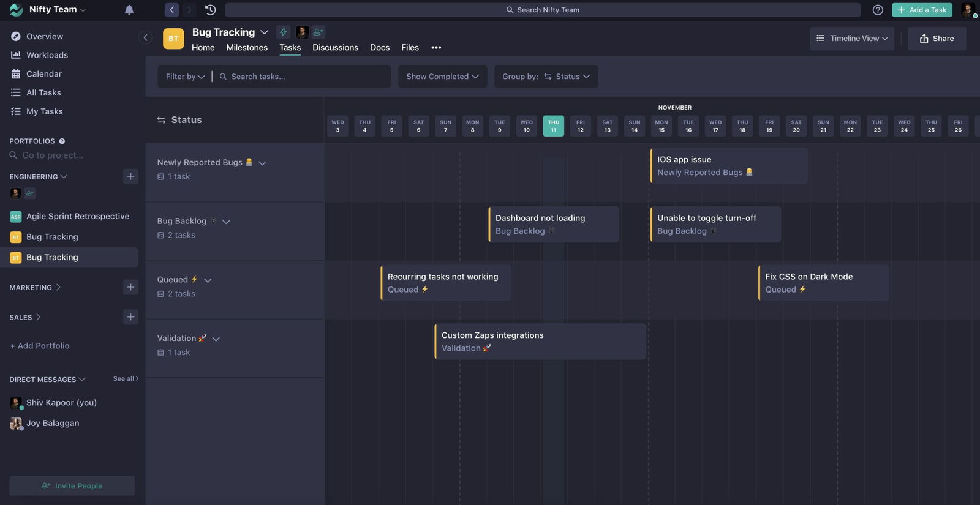
Task: Select the highlighted THU 11 date marker
Action: point(553,126)
